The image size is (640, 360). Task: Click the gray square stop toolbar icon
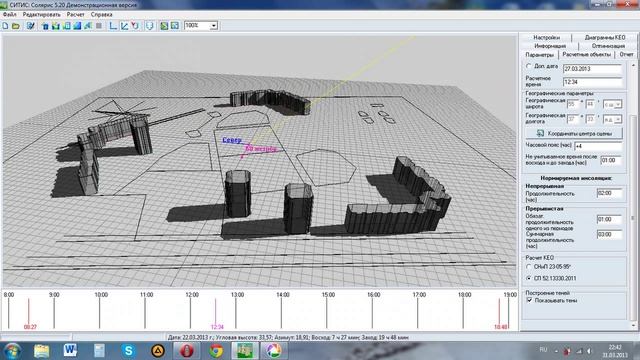98,26
